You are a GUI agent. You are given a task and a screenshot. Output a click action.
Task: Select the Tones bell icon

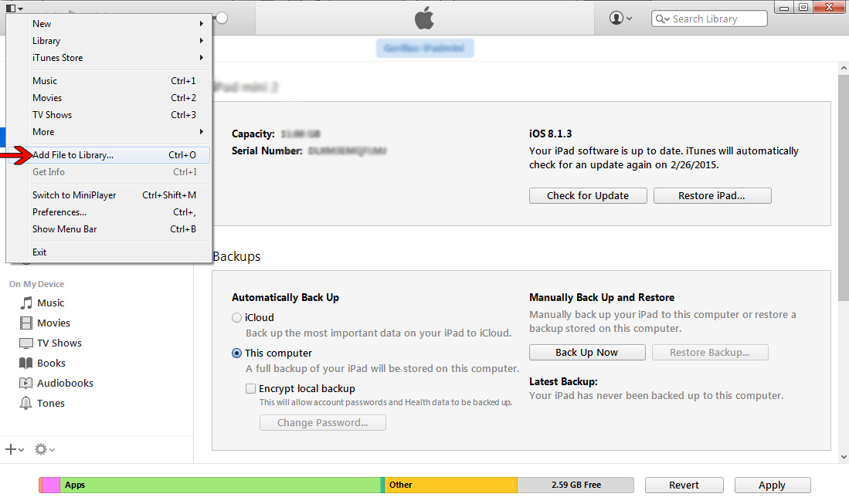point(26,403)
